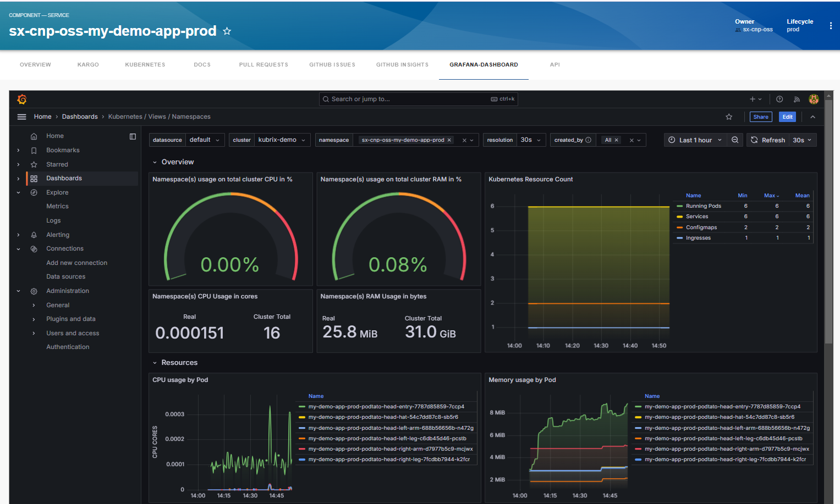Screen dimensions: 840x504
Task: Switch to the KARGO tab
Action: pos(88,65)
